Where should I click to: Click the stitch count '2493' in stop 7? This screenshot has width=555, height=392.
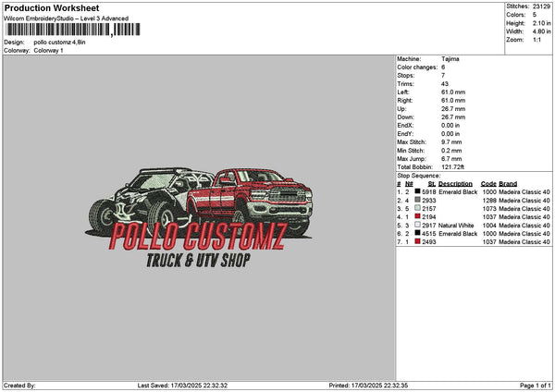429,242
